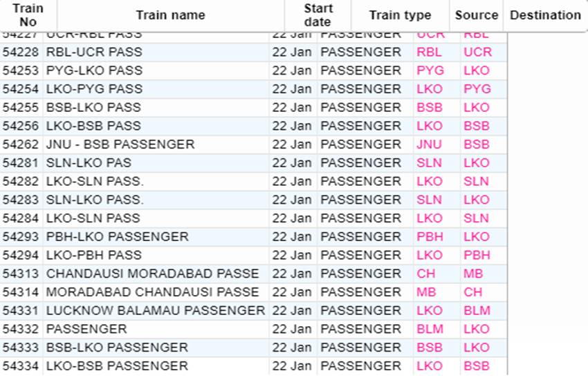This screenshot has height=380, width=588.
Task: Open source station RBL for train 54228
Action: coord(429,52)
